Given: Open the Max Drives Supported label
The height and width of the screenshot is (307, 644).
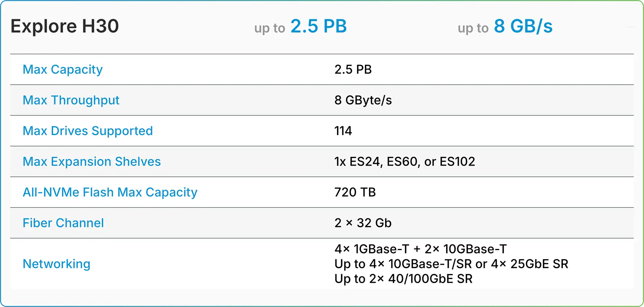Looking at the screenshot, I should (88, 131).
